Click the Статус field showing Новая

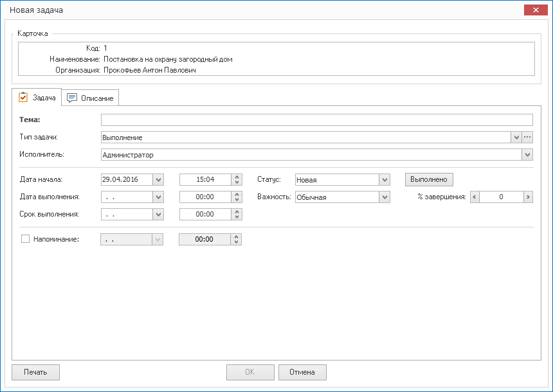click(337, 180)
